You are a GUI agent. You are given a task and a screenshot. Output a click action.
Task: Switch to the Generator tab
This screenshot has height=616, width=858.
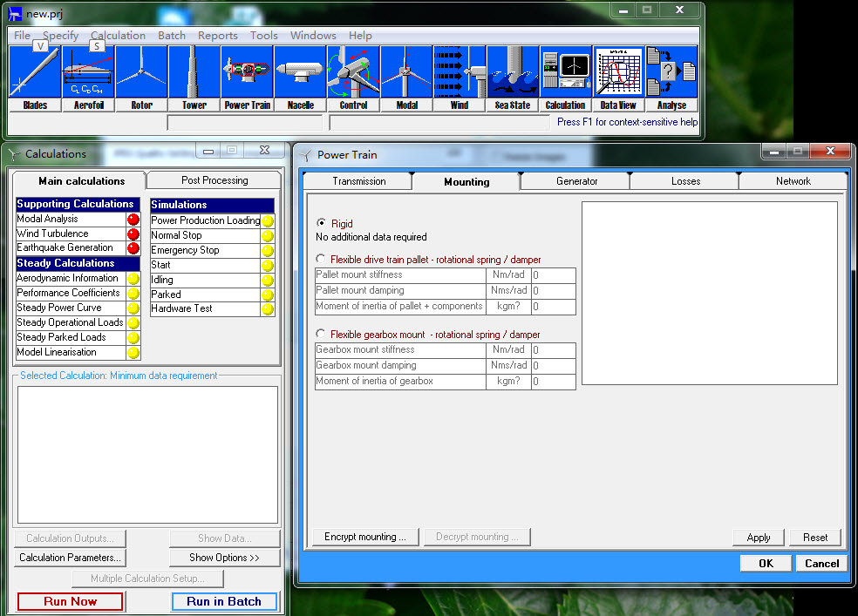(576, 181)
